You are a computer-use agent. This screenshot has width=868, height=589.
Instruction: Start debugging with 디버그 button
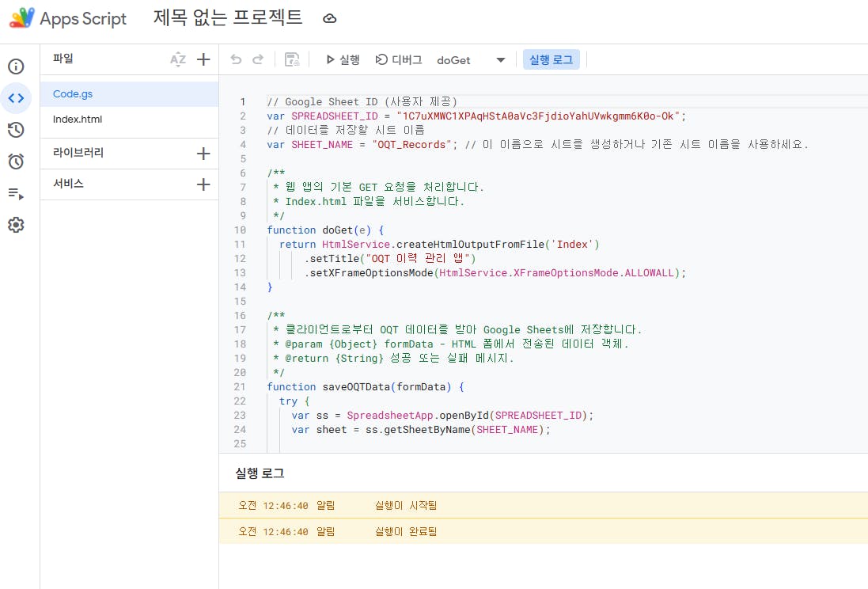tap(399, 59)
